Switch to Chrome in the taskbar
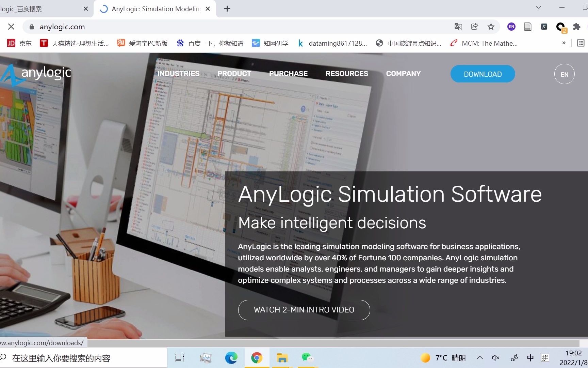The width and height of the screenshot is (588, 368). coord(257,358)
